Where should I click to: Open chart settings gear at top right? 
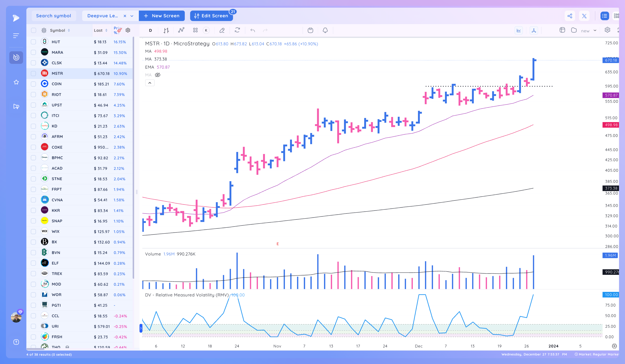607,30
